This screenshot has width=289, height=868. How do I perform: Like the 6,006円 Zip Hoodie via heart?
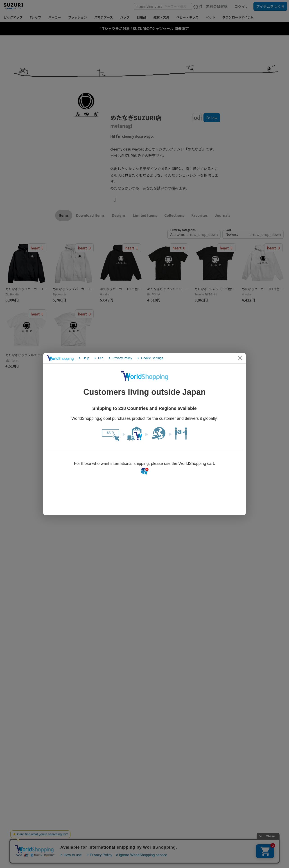(37, 248)
